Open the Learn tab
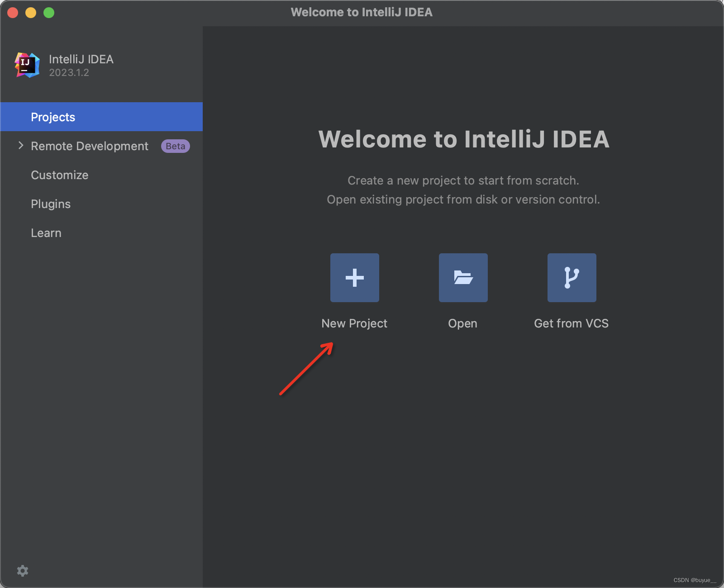The height and width of the screenshot is (588, 724). pyautogui.click(x=101, y=232)
